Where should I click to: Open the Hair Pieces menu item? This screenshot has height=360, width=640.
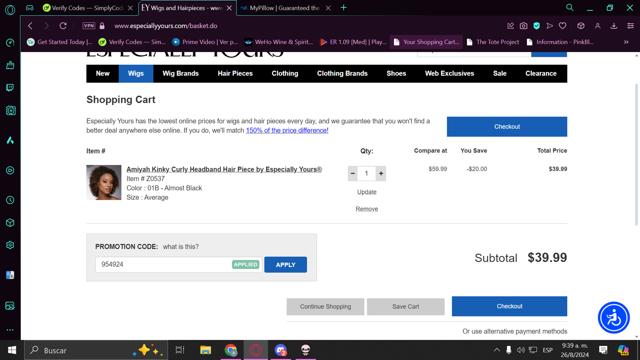[x=235, y=73]
